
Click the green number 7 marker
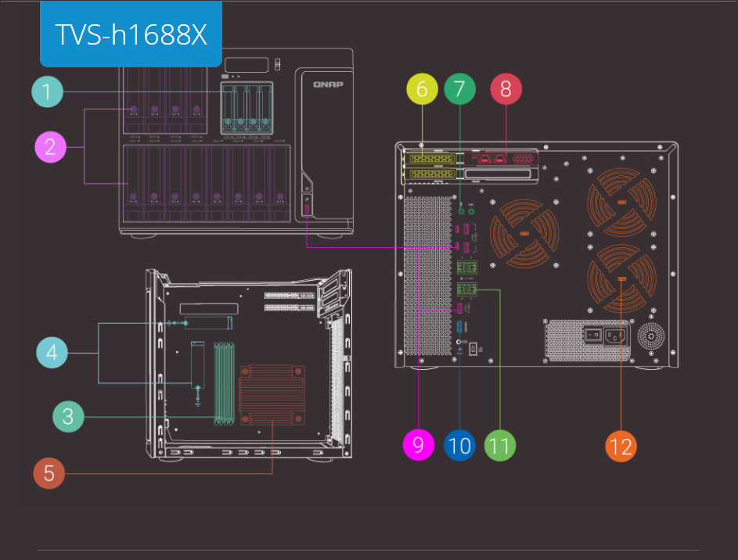(x=459, y=89)
